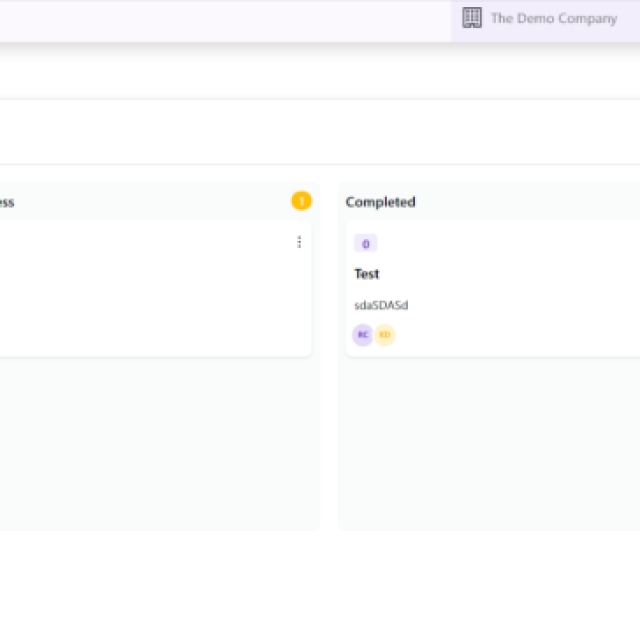Click the purple 0 badge on Test card
This screenshot has height=640, width=640.
click(x=365, y=244)
